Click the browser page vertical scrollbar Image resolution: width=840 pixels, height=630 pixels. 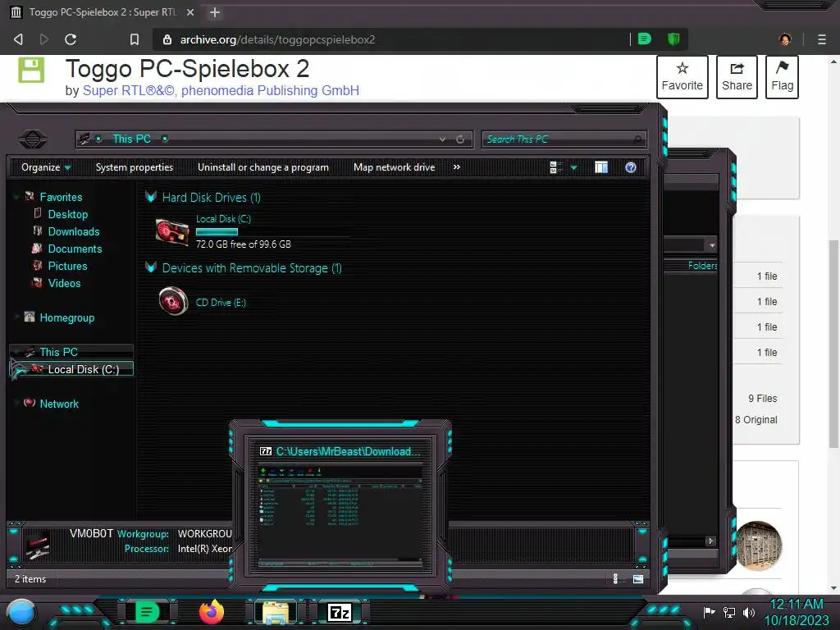click(x=833, y=343)
